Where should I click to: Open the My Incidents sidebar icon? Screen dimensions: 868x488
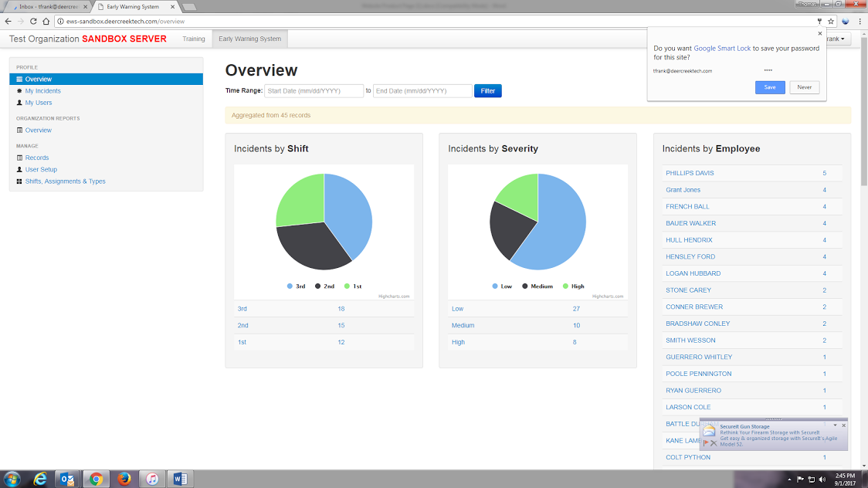[x=19, y=90]
